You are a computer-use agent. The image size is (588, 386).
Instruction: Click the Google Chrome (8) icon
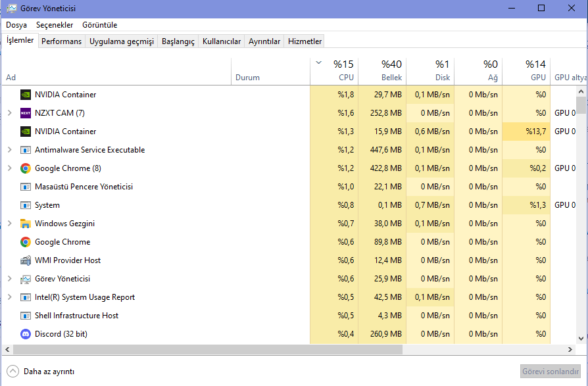point(26,168)
